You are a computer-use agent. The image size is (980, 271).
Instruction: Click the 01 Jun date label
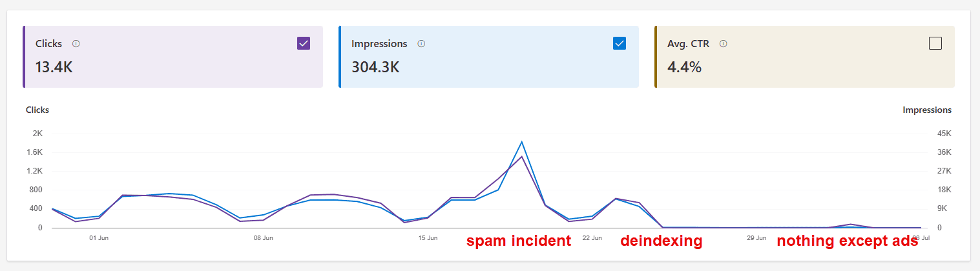pyautogui.click(x=98, y=238)
